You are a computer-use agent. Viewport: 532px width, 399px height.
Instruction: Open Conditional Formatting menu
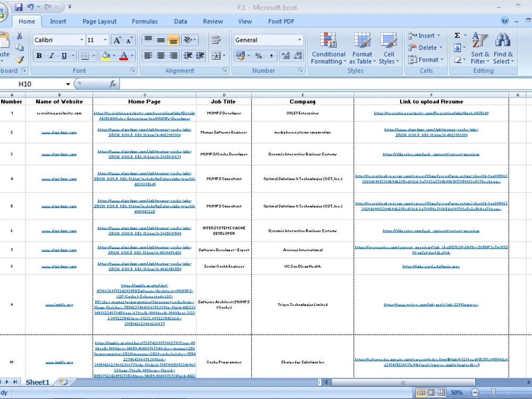pos(328,48)
